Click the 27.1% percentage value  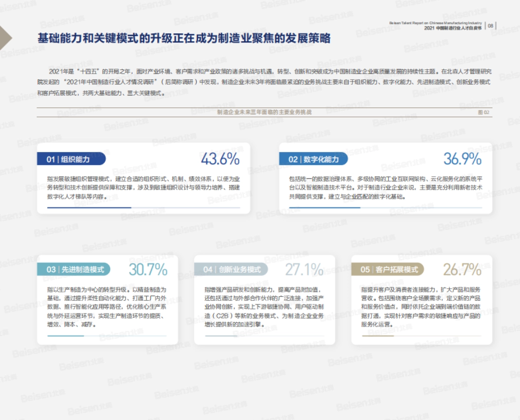click(304, 268)
